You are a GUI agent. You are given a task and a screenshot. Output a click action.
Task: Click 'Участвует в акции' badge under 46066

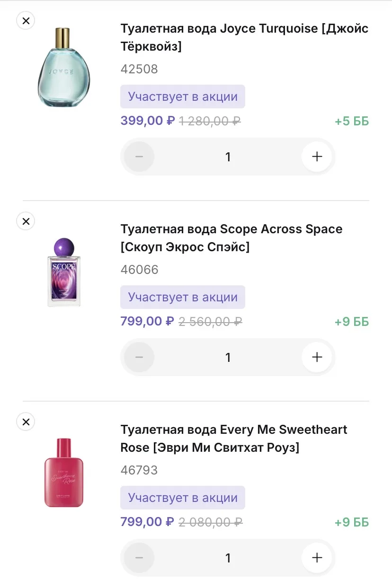[x=183, y=298]
